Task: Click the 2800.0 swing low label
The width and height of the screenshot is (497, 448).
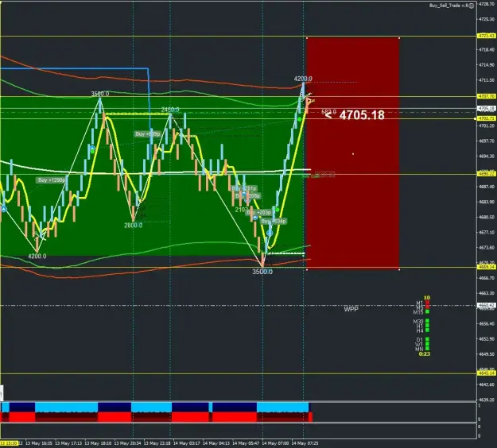Action: pos(133,225)
